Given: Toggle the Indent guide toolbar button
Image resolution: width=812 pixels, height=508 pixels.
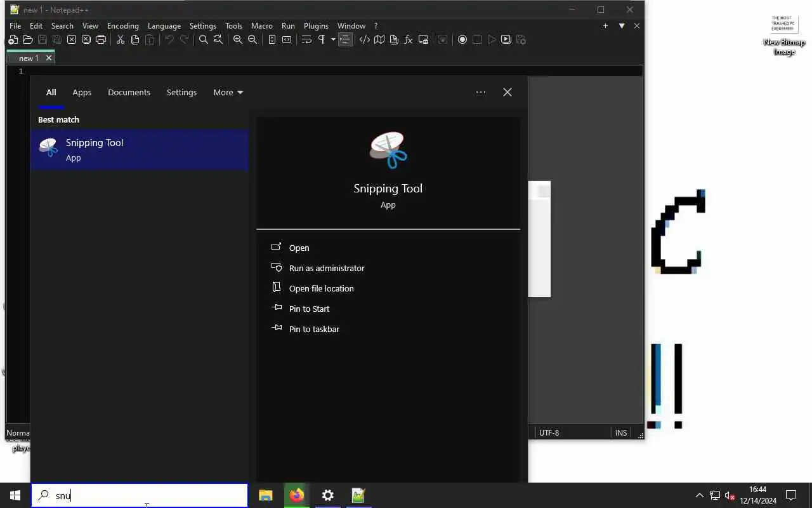Looking at the screenshot, I should pyautogui.click(x=345, y=39).
